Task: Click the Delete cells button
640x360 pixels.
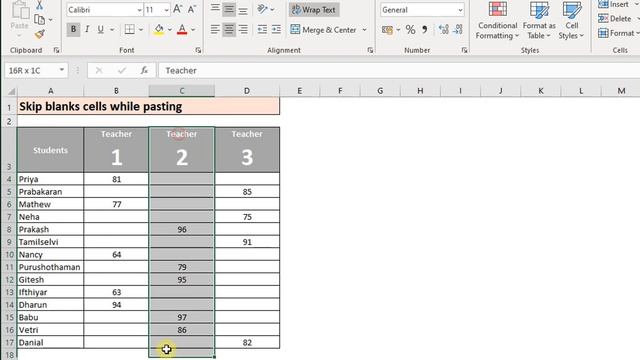Action: (615, 19)
